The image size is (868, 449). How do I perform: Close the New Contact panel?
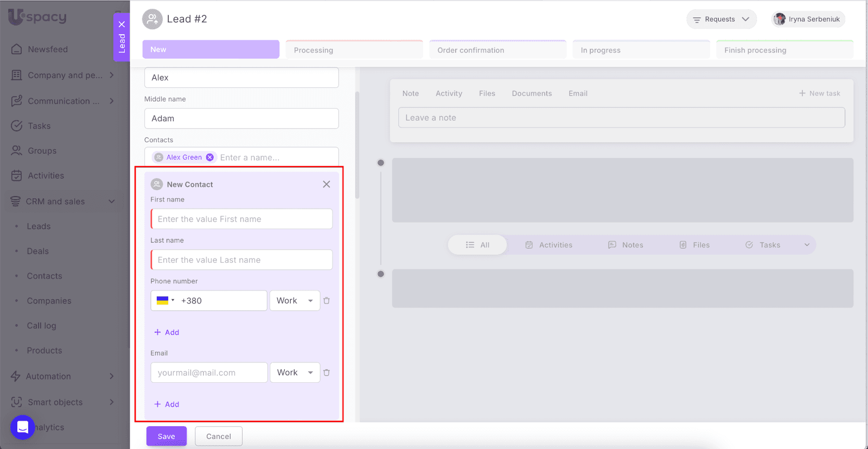327,184
